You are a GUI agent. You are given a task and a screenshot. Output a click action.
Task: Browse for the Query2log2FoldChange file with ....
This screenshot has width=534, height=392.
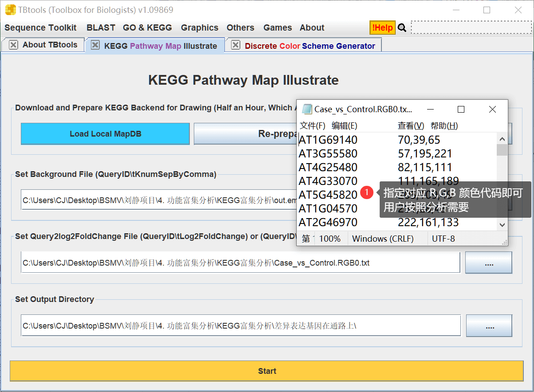click(x=489, y=263)
